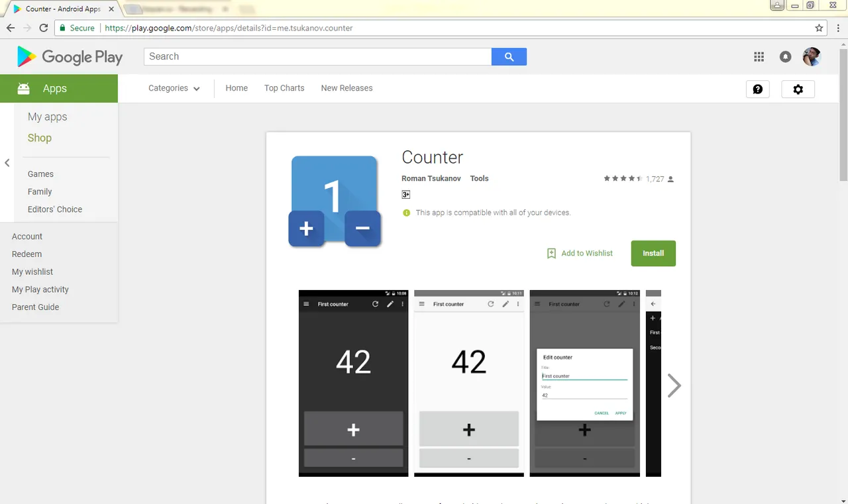Open the first dark theme screenshot
Image resolution: width=848 pixels, height=504 pixels.
point(353,383)
